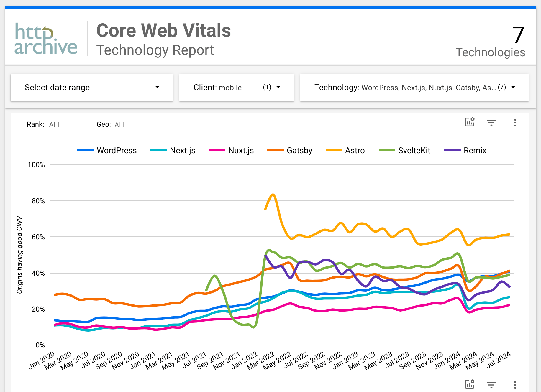The height and width of the screenshot is (392, 541).
Task: Click the HTTP Archive logo
Action: pyautogui.click(x=46, y=39)
